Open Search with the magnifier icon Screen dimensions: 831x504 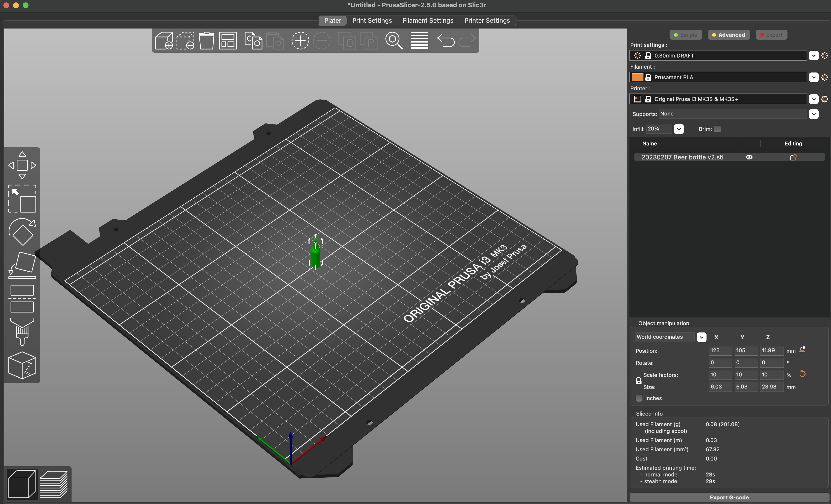pos(394,41)
